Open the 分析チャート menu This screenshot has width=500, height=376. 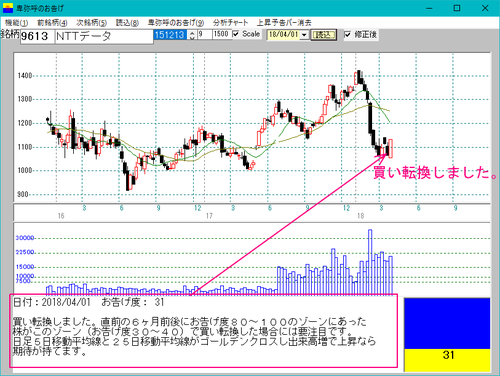click(x=230, y=23)
